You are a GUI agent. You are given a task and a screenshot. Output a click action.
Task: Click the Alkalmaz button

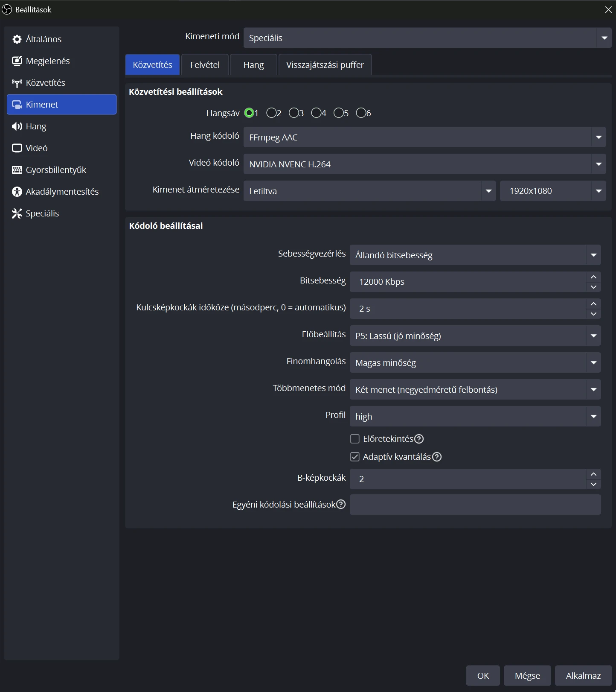pos(583,676)
